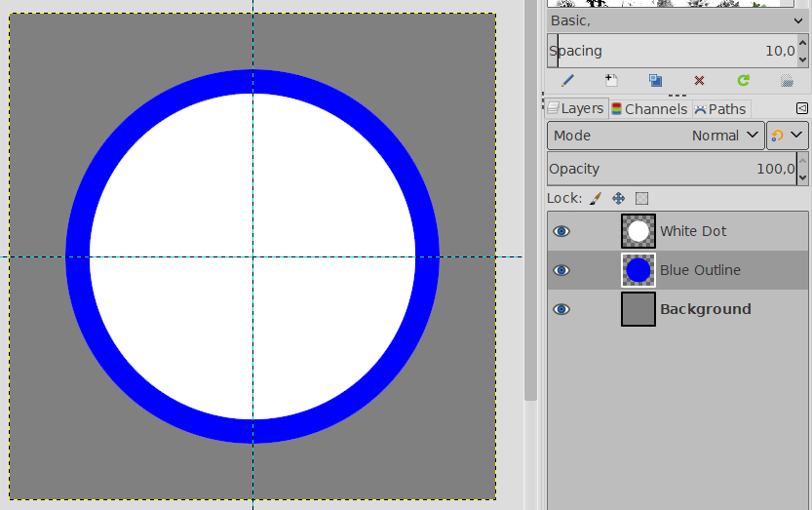
Task: Select the White Dot layer thumbnail
Action: pos(638,231)
